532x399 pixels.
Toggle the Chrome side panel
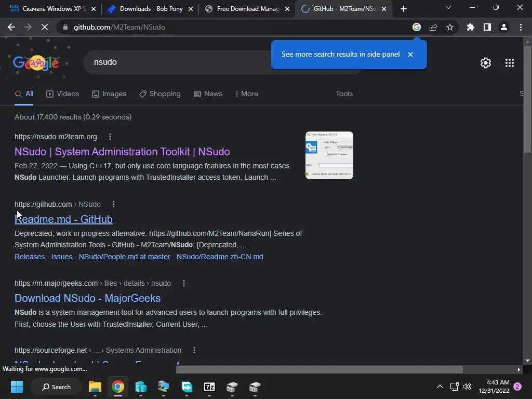click(487, 27)
